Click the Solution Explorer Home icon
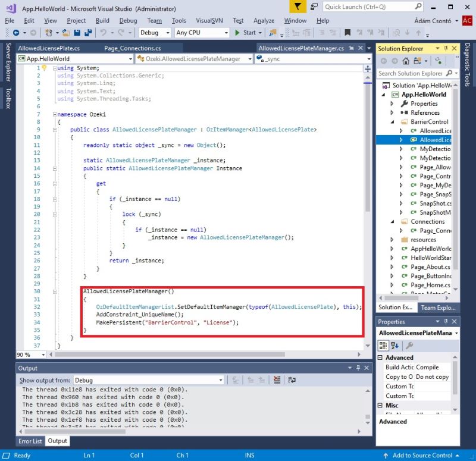This screenshot has width=476, height=461. (x=406, y=61)
